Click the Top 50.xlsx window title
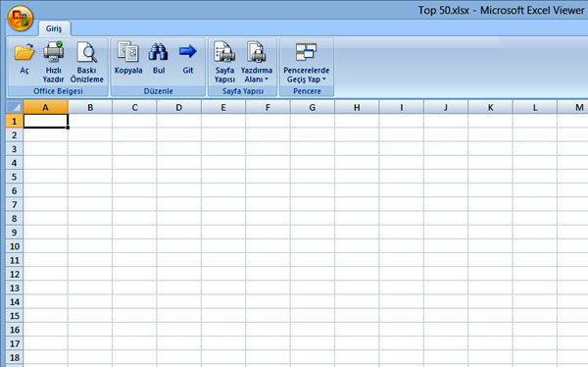Screen dimensions: 588x367 [501, 10]
